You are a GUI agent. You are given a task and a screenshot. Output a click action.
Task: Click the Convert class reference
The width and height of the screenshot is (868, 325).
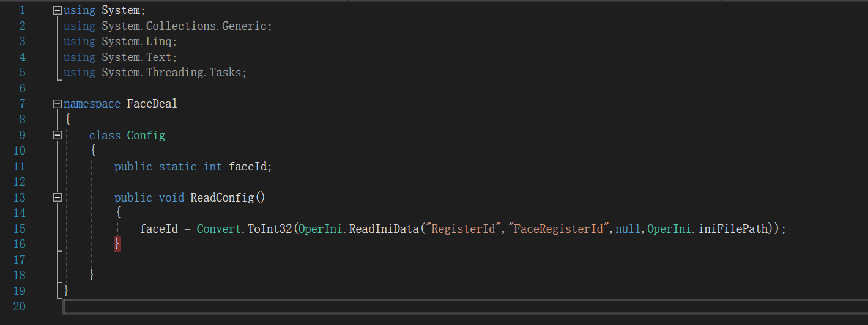click(219, 228)
